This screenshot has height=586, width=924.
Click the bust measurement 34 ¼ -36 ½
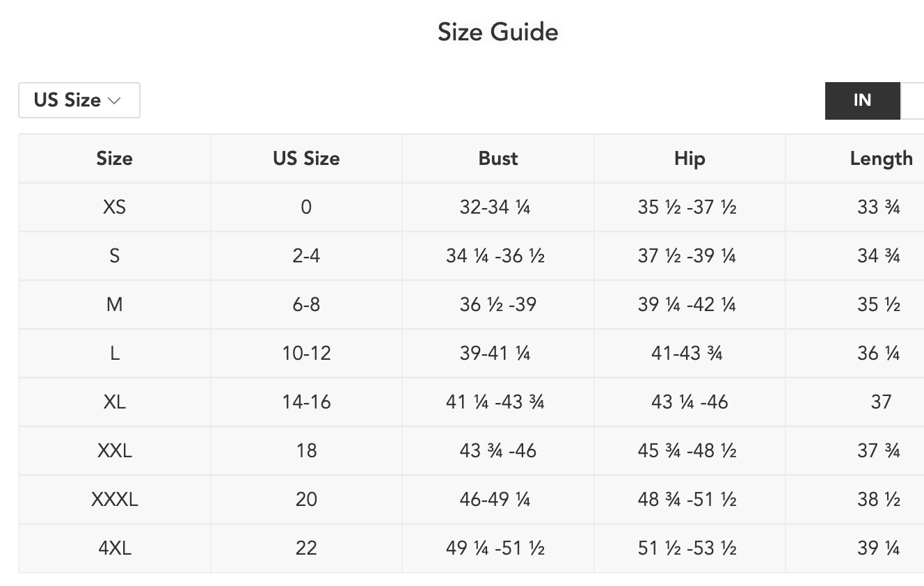click(x=495, y=256)
